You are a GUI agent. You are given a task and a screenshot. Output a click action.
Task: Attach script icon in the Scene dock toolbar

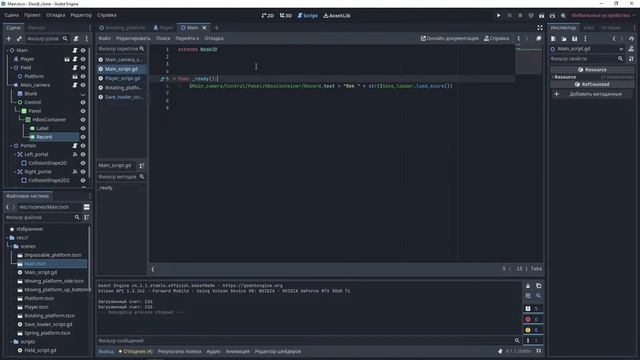coord(76,39)
